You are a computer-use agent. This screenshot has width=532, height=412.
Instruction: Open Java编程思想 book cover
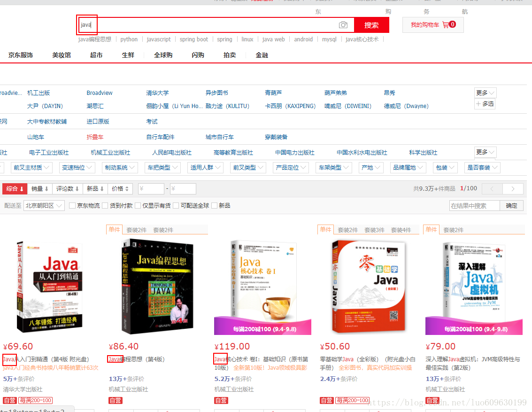tap(157, 287)
